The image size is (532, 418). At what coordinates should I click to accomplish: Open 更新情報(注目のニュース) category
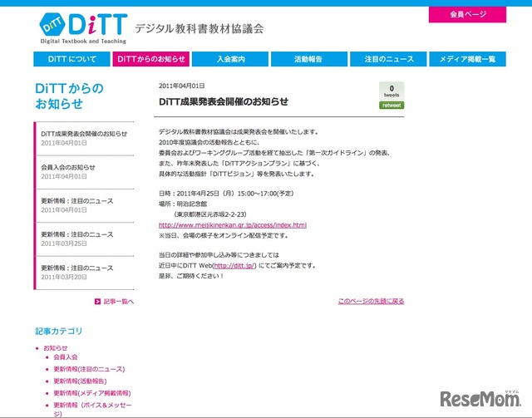(x=89, y=369)
